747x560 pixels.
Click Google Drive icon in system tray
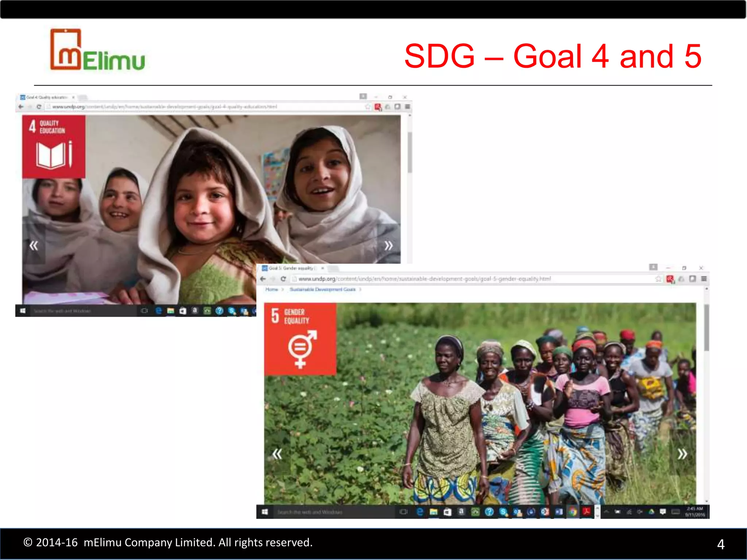[651, 512]
